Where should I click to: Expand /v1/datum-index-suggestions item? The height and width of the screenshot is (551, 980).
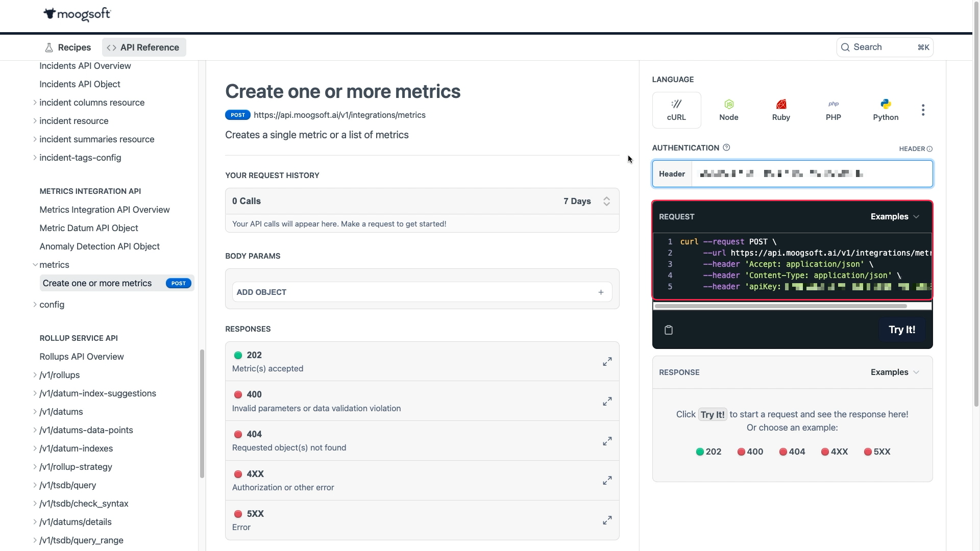click(35, 393)
